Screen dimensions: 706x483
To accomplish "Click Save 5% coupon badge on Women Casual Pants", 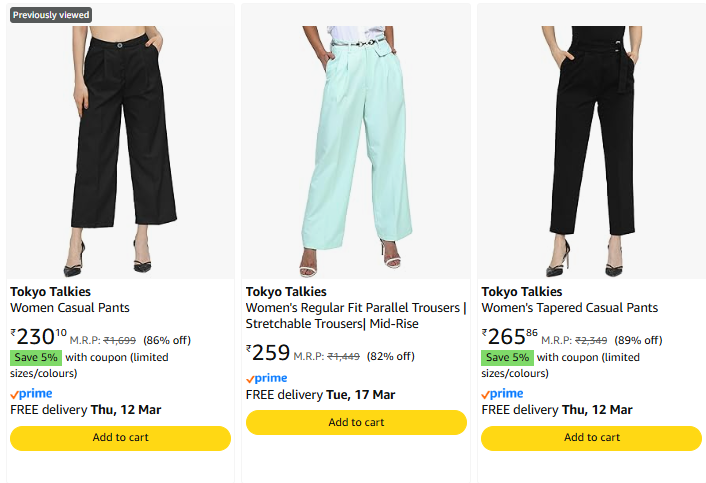I will pos(36,357).
